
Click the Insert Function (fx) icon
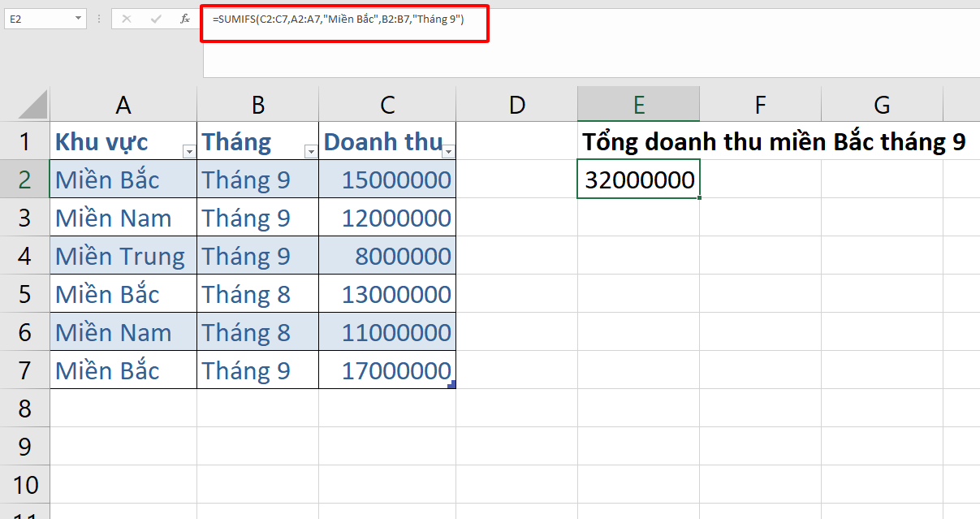pos(185,18)
